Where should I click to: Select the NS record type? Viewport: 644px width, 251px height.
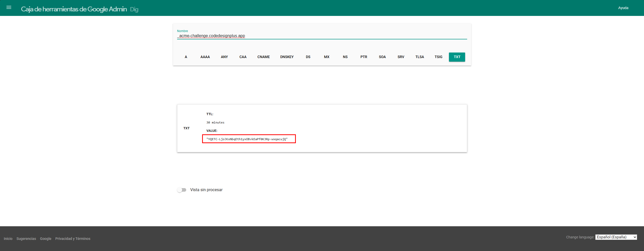pyautogui.click(x=345, y=57)
